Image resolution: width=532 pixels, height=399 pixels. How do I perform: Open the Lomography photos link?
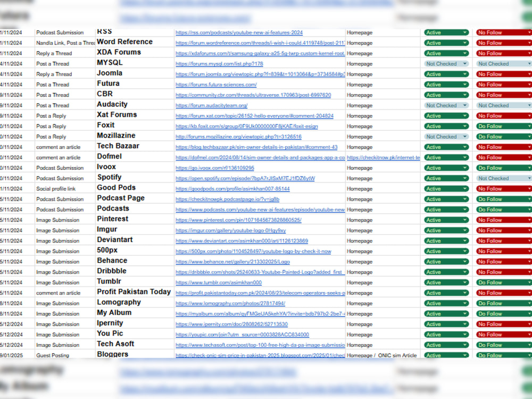coord(230,304)
